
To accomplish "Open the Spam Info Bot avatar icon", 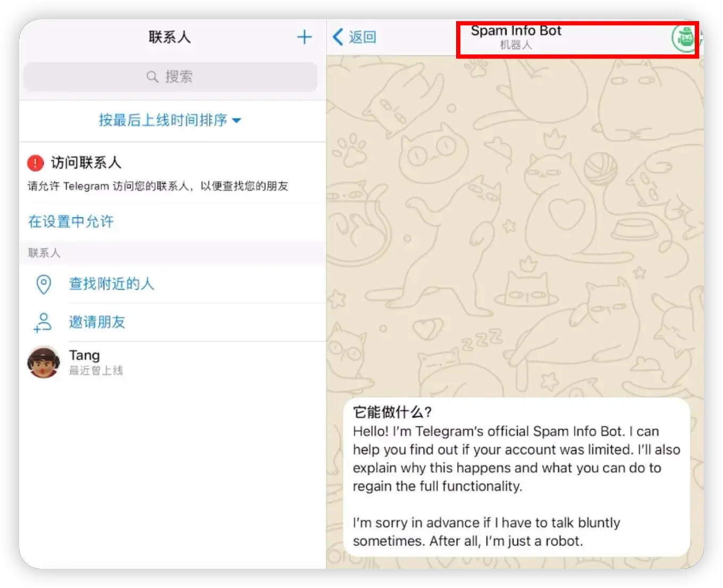I will 685,38.
